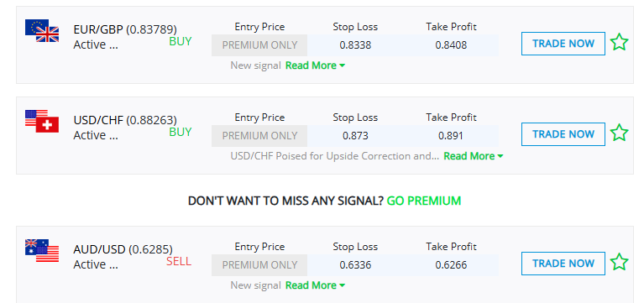Click PREMIUM ONLY entry price for USD/CHF
Screen dimensions: 644x303
coord(259,136)
